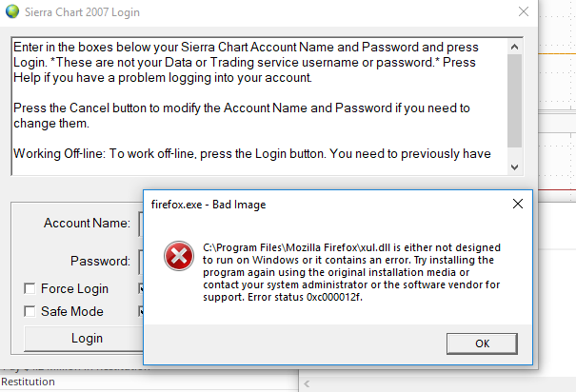Screen dimensions: 576x392
Task: Click the Sierra Chart globe icon
Action: (x=10, y=12)
